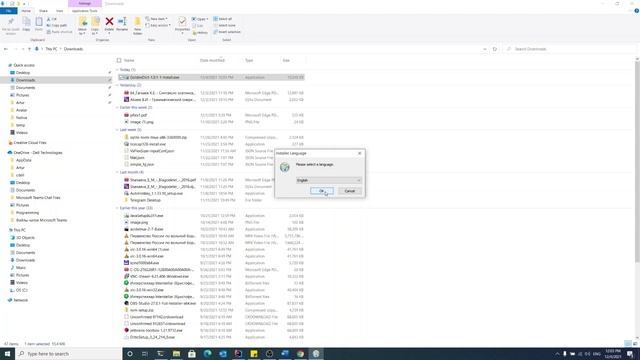Viewport: 640px width, 360px height.
Task: Select 3D Objects under This PC
Action: click(x=25, y=238)
